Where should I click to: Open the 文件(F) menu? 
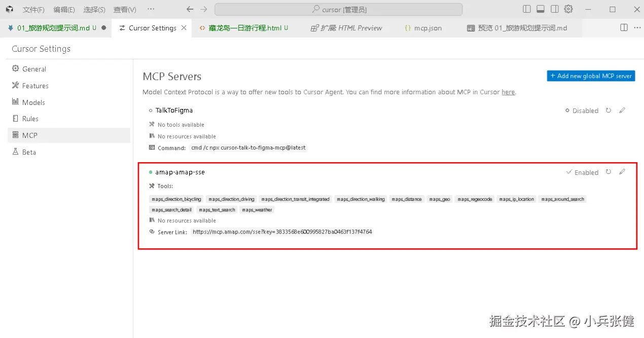click(x=33, y=10)
